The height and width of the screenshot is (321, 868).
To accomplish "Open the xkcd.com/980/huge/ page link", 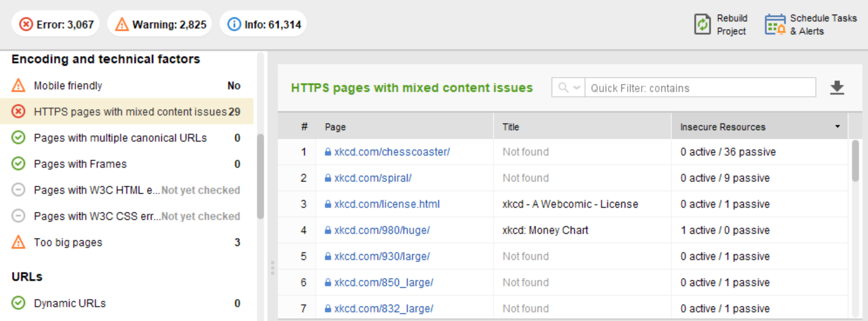I will tap(382, 230).
